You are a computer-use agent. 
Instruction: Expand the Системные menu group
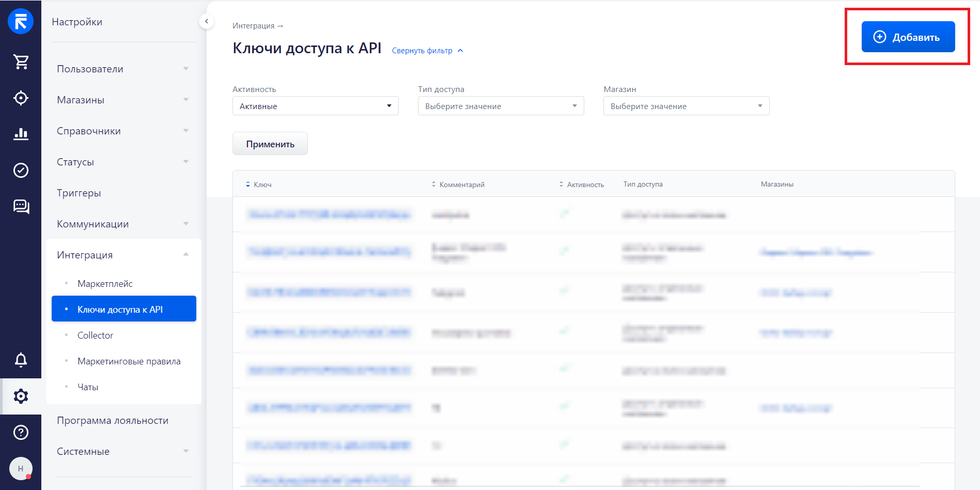click(x=123, y=451)
